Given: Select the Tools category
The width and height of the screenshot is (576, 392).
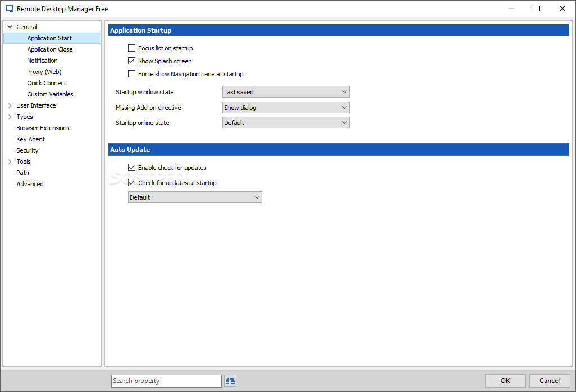Looking at the screenshot, I should coord(24,162).
